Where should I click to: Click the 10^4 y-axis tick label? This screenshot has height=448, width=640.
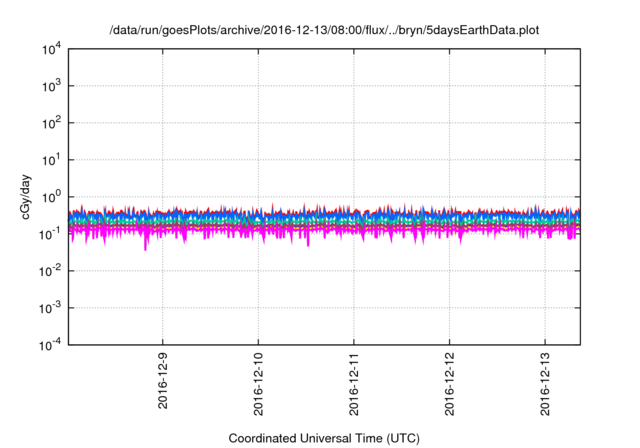coord(51,49)
